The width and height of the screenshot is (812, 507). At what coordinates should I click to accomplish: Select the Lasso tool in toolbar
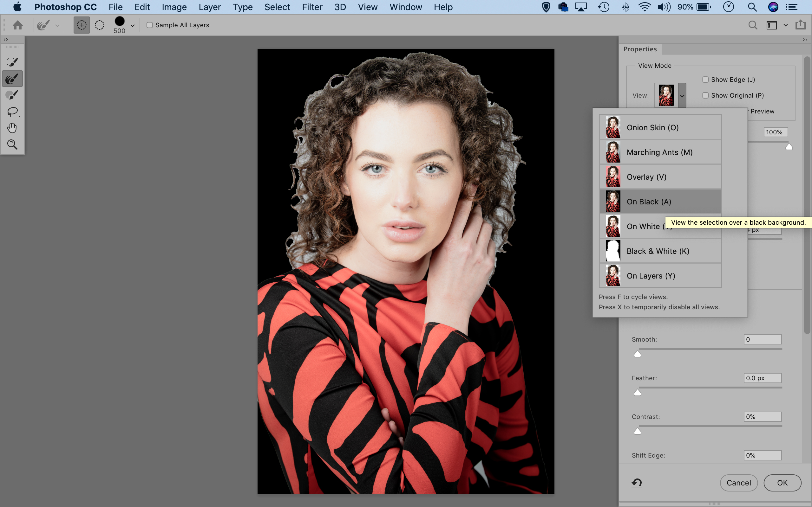pos(13,111)
